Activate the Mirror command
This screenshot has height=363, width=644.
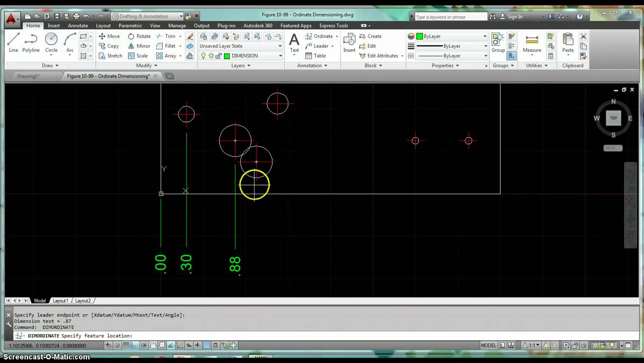pyautogui.click(x=139, y=46)
